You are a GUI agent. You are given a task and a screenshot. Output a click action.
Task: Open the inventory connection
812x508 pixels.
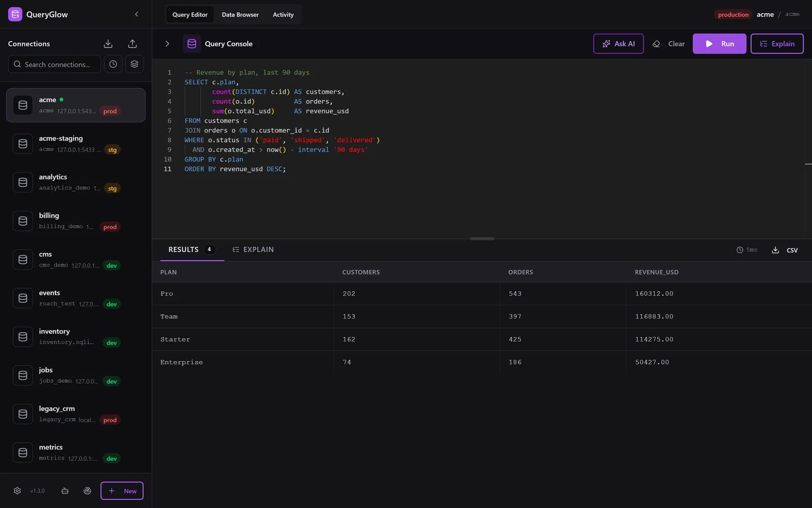(76, 337)
